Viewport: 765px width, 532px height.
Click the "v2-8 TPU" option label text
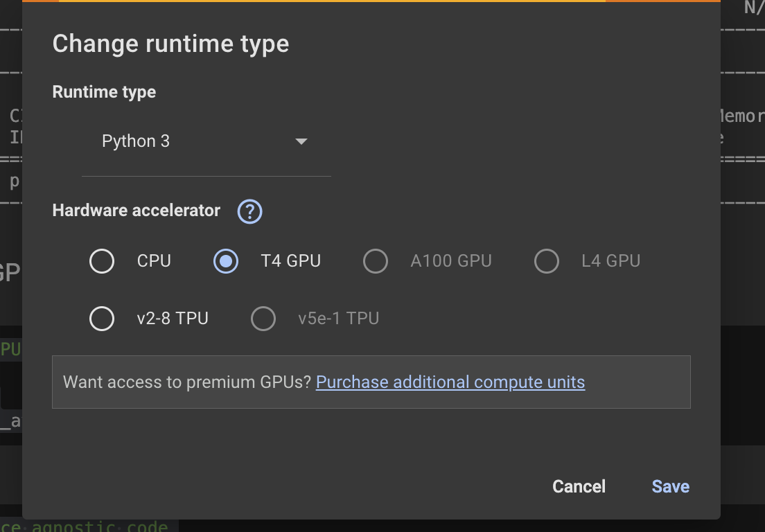pos(173,319)
